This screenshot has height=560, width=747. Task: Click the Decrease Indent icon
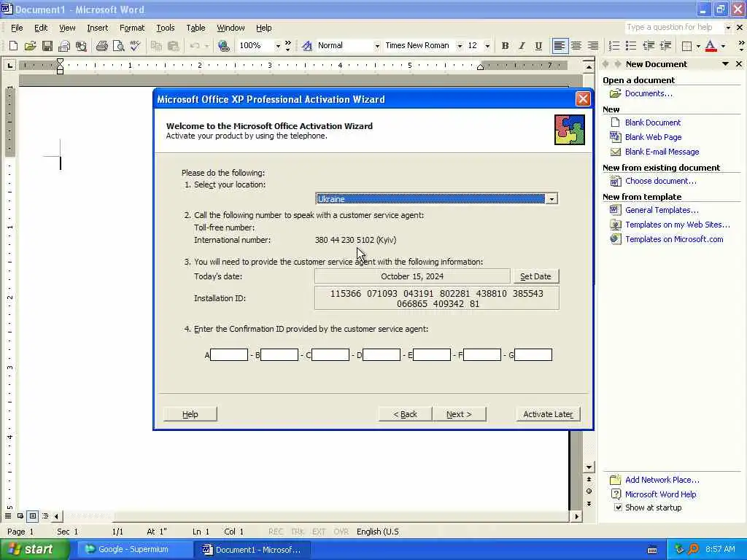tap(649, 46)
